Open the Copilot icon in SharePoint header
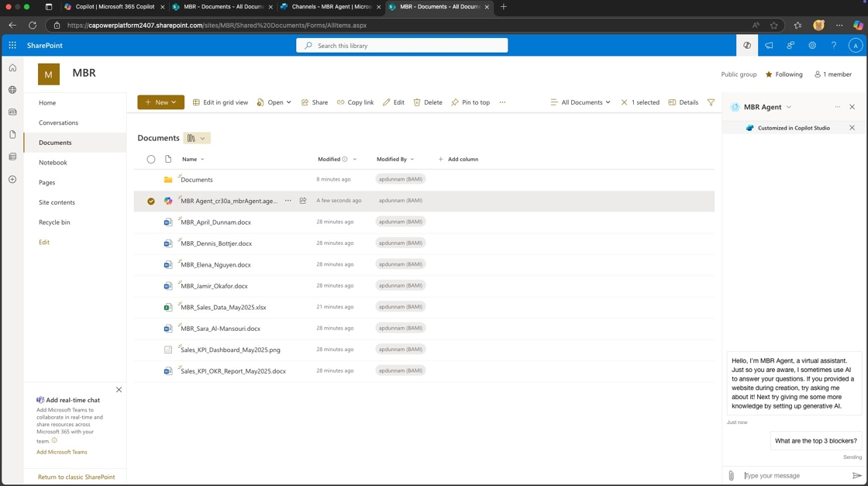868x486 pixels. [747, 46]
